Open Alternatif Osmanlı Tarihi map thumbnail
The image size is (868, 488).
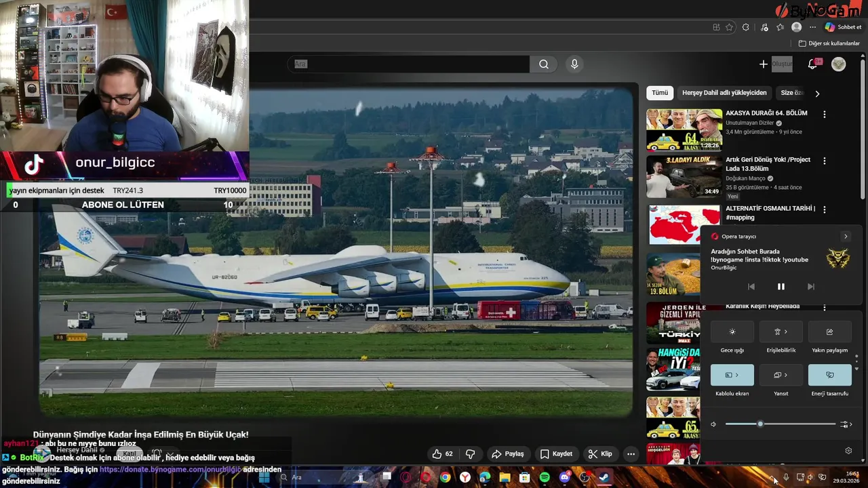coord(684,224)
